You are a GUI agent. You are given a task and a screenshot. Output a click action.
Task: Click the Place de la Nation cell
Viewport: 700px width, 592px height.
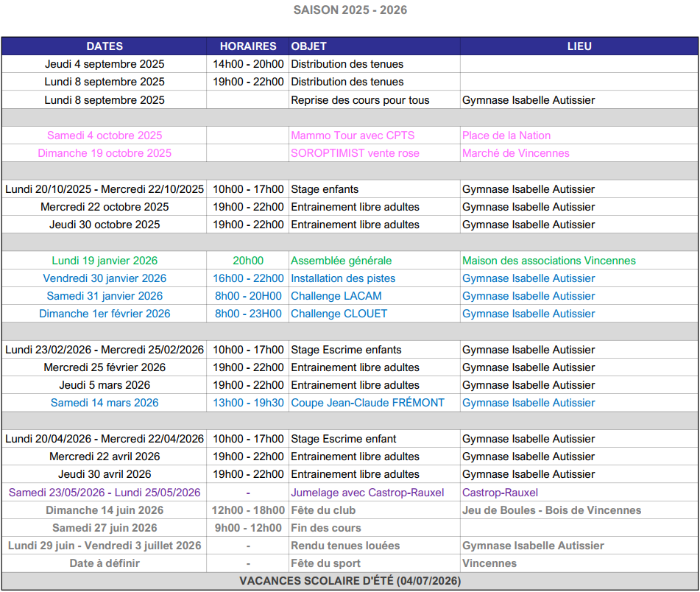click(506, 135)
